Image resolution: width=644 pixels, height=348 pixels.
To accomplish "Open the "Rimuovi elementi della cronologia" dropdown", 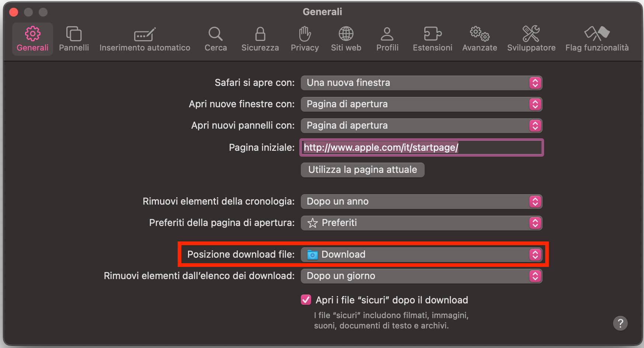I will pyautogui.click(x=421, y=202).
